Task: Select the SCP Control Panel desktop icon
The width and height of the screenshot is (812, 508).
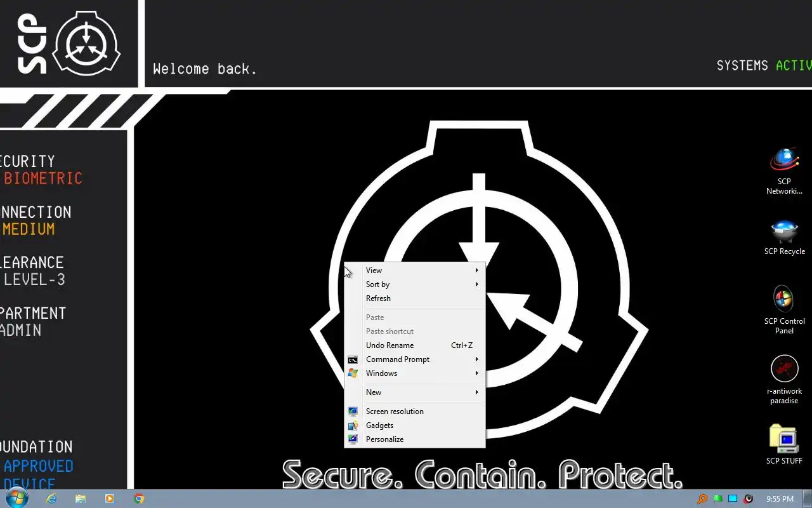Action: (784, 309)
